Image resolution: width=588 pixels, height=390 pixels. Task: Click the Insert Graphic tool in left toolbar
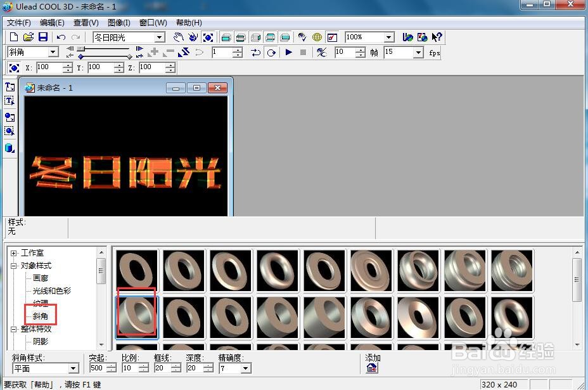tap(10, 117)
